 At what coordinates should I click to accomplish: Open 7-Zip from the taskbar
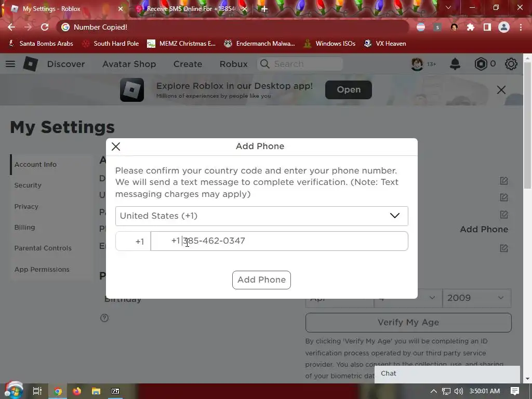pyautogui.click(x=115, y=391)
